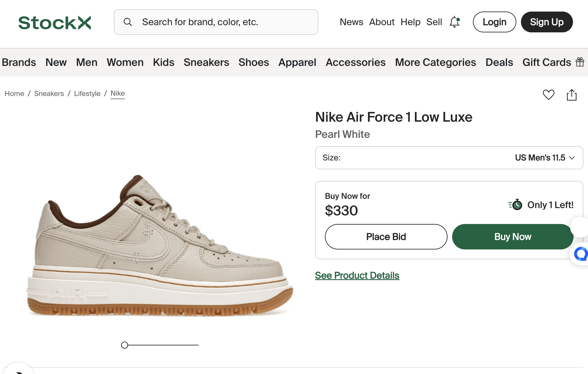588x374 pixels.
Task: Open the Sneakers category in nav bar
Action: pyautogui.click(x=206, y=62)
